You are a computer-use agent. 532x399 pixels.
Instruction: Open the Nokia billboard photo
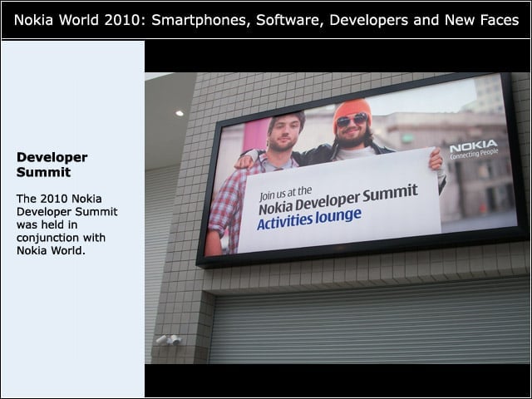click(337, 218)
